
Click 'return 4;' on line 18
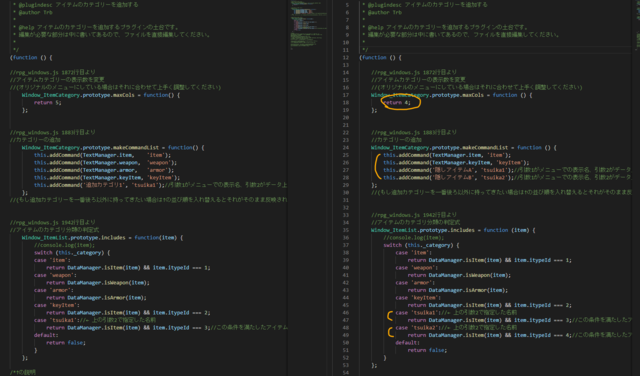point(397,102)
